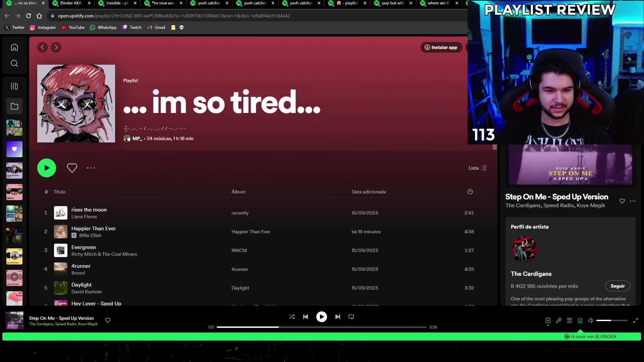Open full screen player icon
Image resolution: width=644 pixels, height=362 pixels.
pos(636,320)
